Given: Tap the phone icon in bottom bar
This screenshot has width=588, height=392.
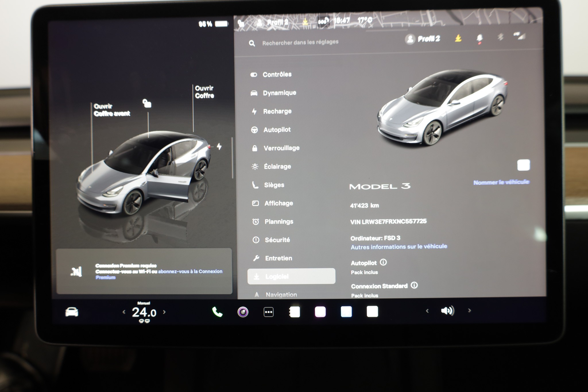Looking at the screenshot, I should coord(217,312).
